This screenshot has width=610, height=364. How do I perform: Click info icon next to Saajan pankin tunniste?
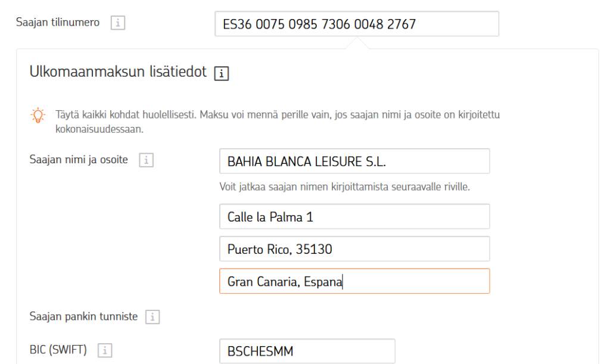(152, 317)
